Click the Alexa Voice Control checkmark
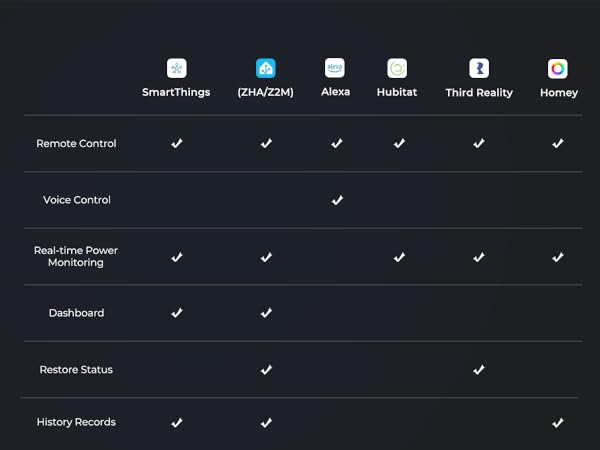600x450 pixels. 337,200
